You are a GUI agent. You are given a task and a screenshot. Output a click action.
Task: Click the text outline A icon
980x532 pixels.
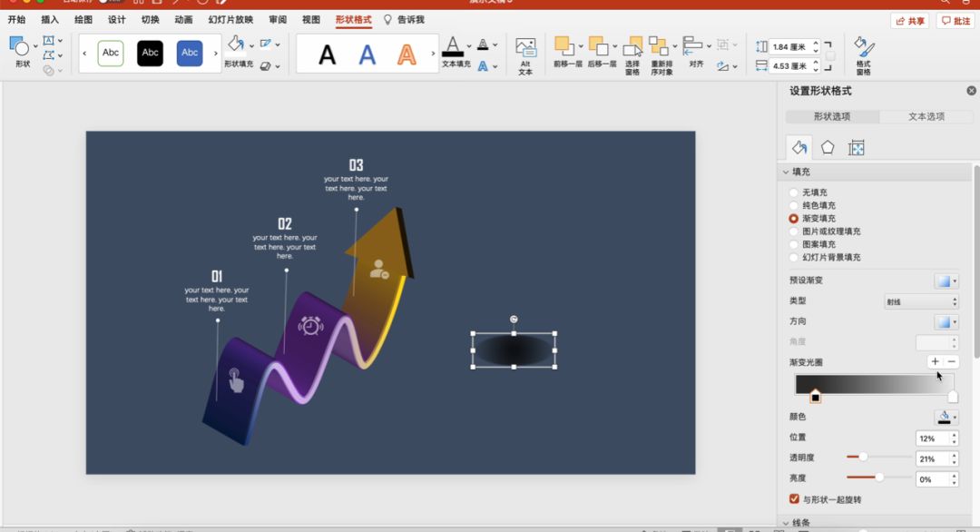pos(483,44)
